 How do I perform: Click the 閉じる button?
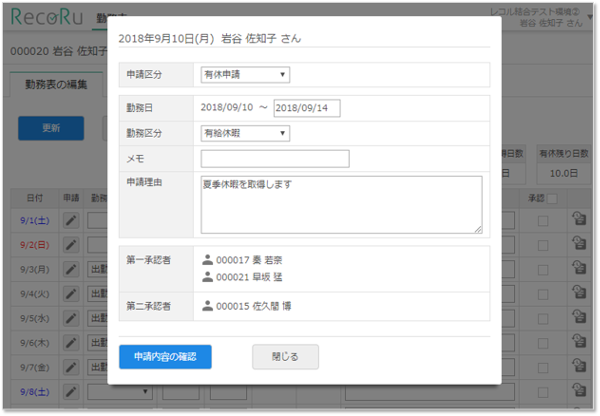(x=285, y=357)
